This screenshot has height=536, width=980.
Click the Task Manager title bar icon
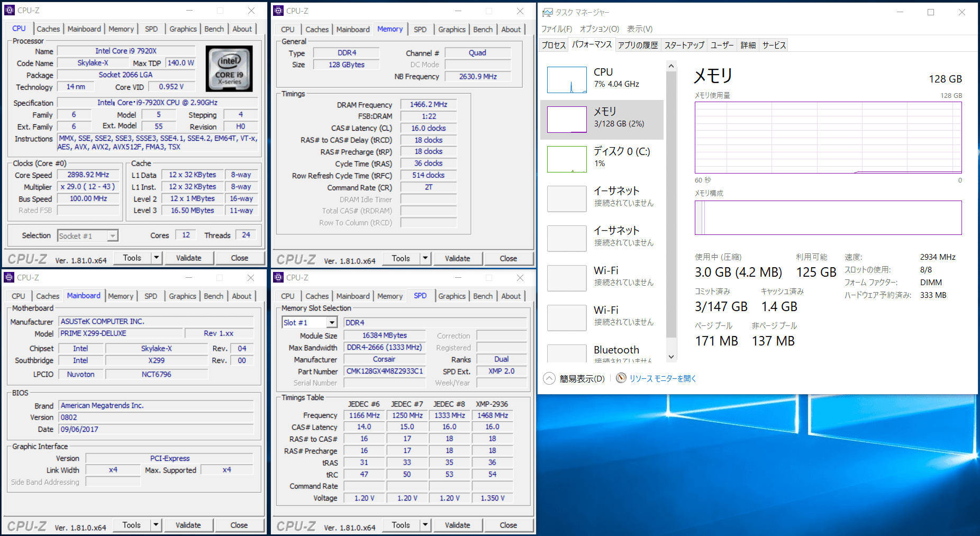tap(547, 12)
